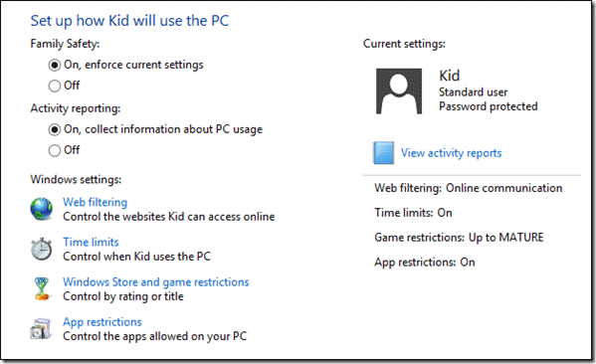The height and width of the screenshot is (364, 596).
Task: Click the blue activity reports notebook icon
Action: pos(383,153)
